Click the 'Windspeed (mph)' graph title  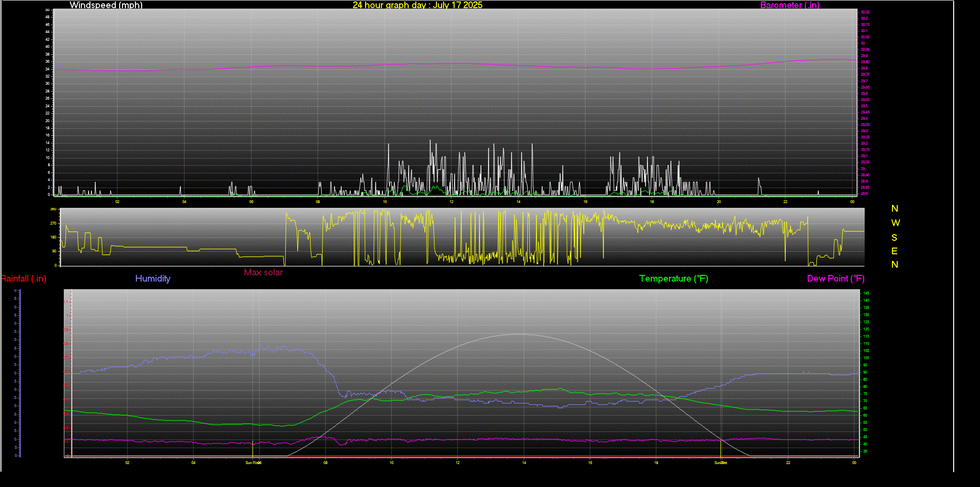(106, 5)
